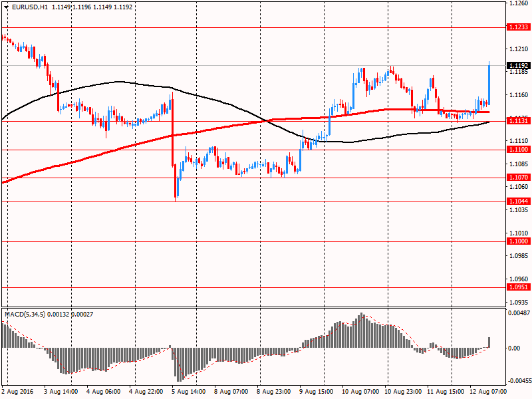Select the 3 Aug 14:00 time label
Screen dimensions: 532x399
pyautogui.click(x=61, y=392)
